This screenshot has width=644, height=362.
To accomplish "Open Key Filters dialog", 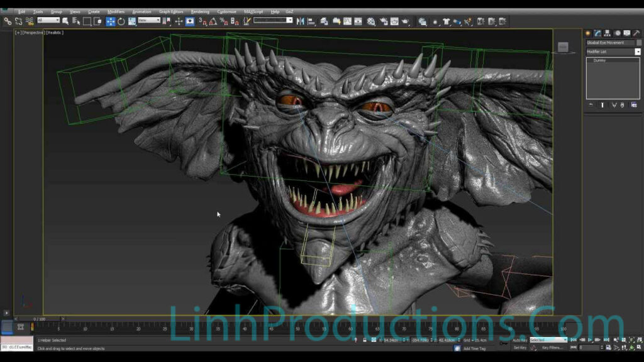I will (x=552, y=348).
